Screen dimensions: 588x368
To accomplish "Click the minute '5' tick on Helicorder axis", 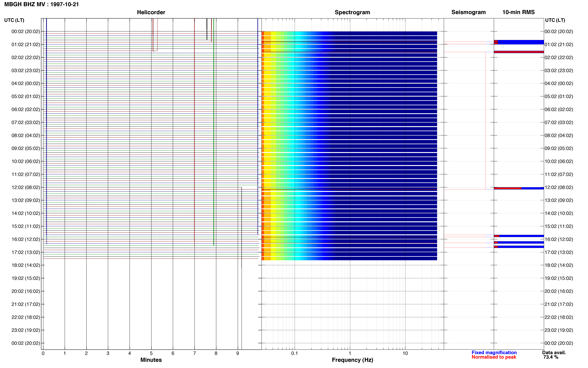I will point(151,353).
